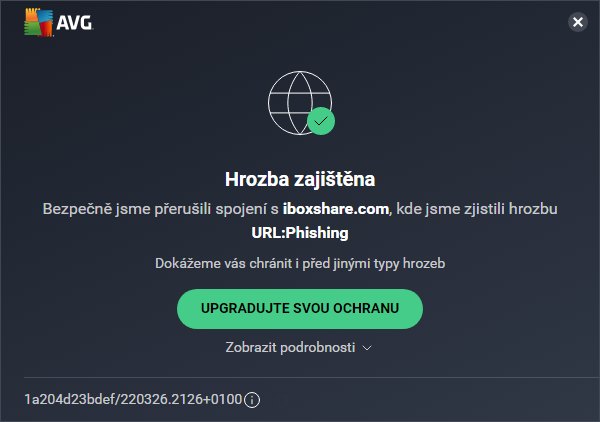
Task: Click the globe web shield icon
Action: pos(300,103)
